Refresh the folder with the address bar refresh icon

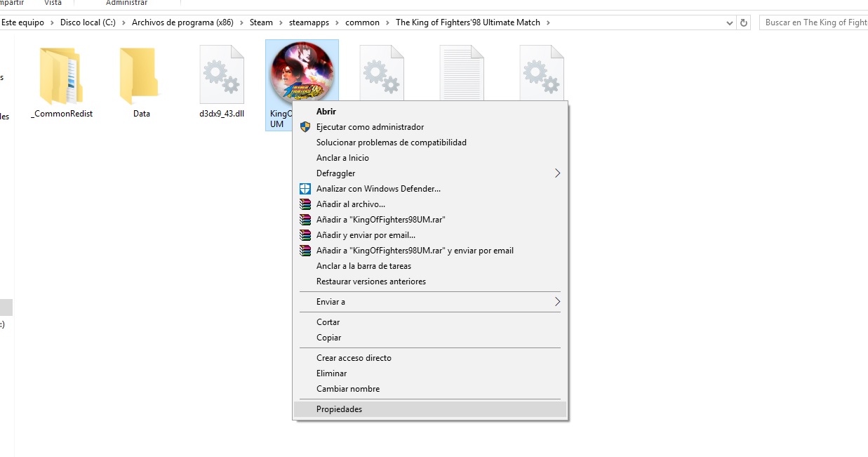[x=744, y=22]
